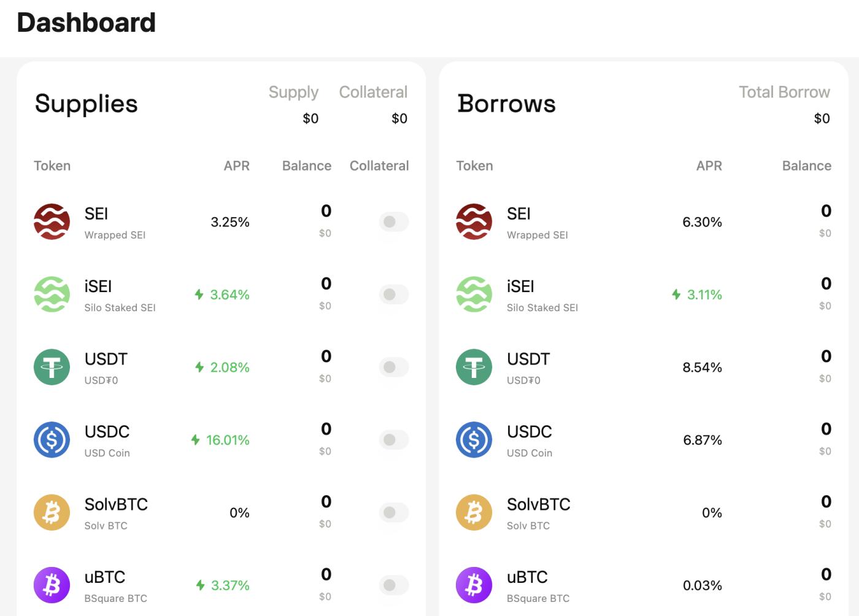Click the Balance column header in Borrows
859x616 pixels.
(806, 166)
